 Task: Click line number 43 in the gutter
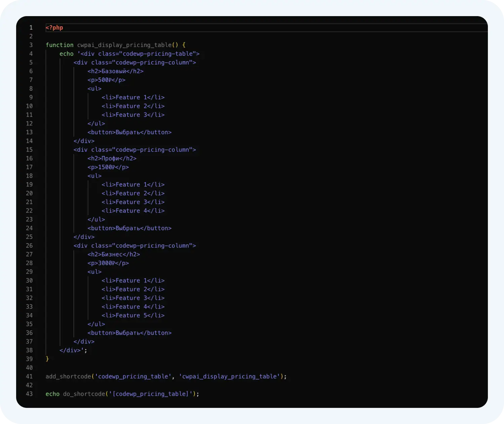pos(30,394)
